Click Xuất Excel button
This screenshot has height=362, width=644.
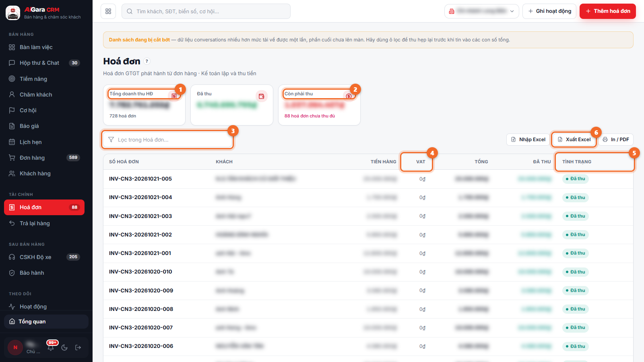(574, 140)
